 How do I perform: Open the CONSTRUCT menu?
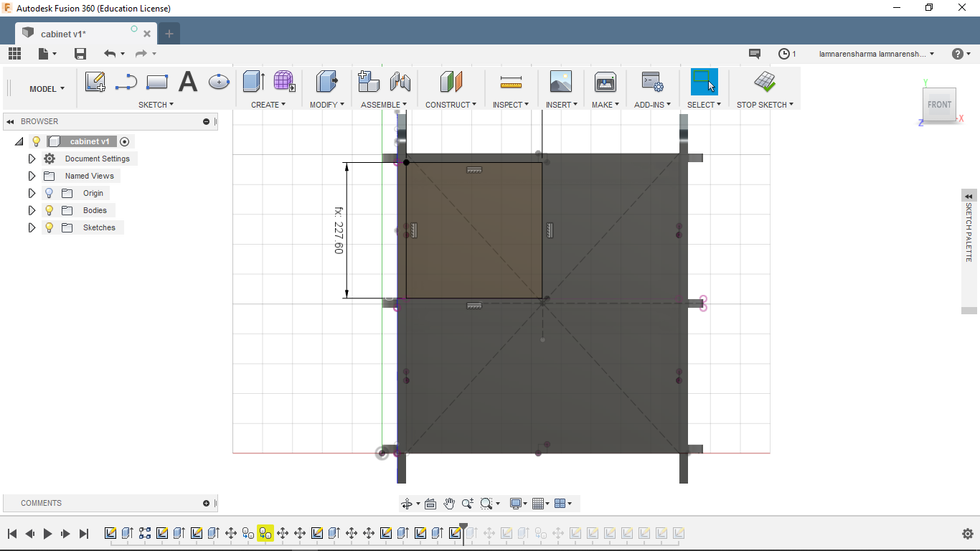click(x=451, y=105)
